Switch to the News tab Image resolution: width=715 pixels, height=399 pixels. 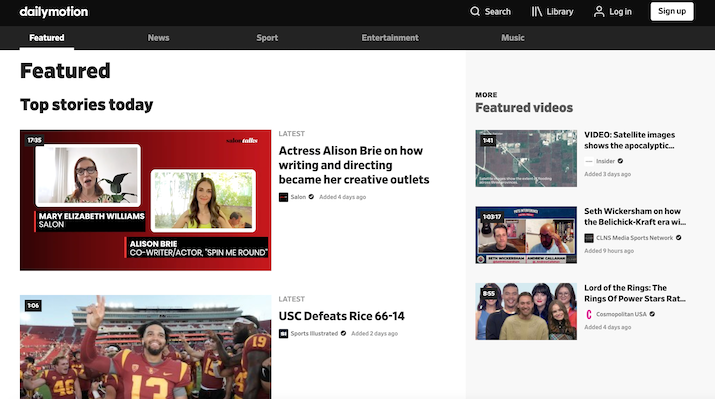pyautogui.click(x=158, y=38)
